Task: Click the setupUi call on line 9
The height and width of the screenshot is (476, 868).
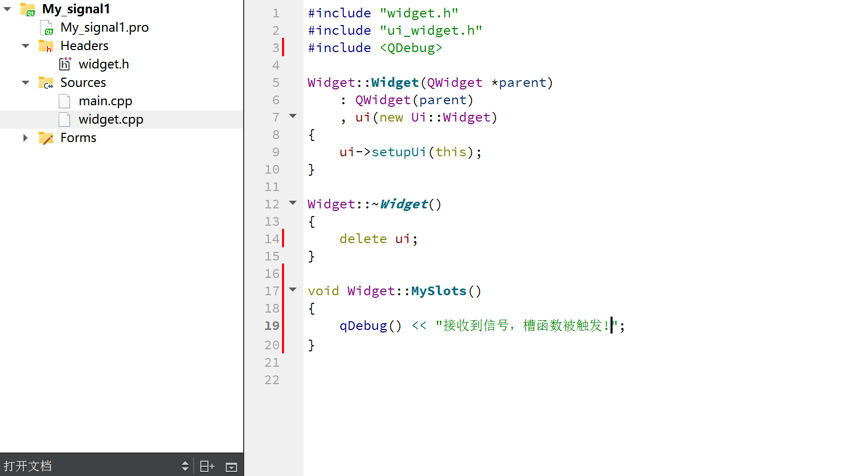Action: click(399, 152)
